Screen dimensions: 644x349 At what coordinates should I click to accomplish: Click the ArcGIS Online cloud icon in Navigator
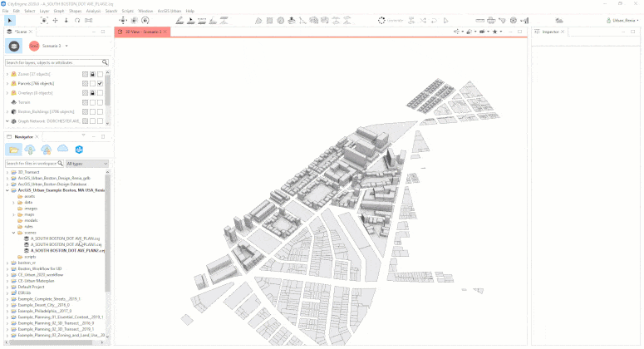[x=62, y=149]
